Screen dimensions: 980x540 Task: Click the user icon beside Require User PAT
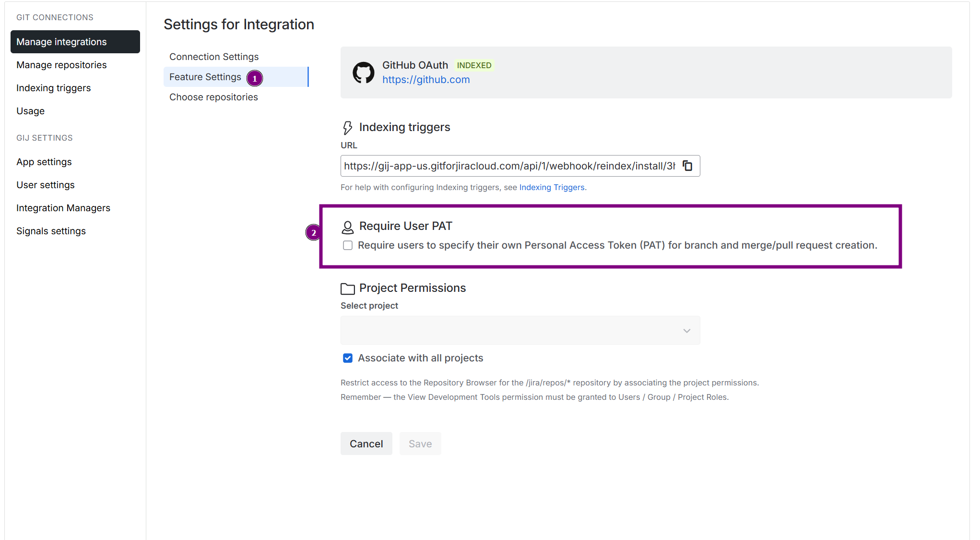pos(347,227)
